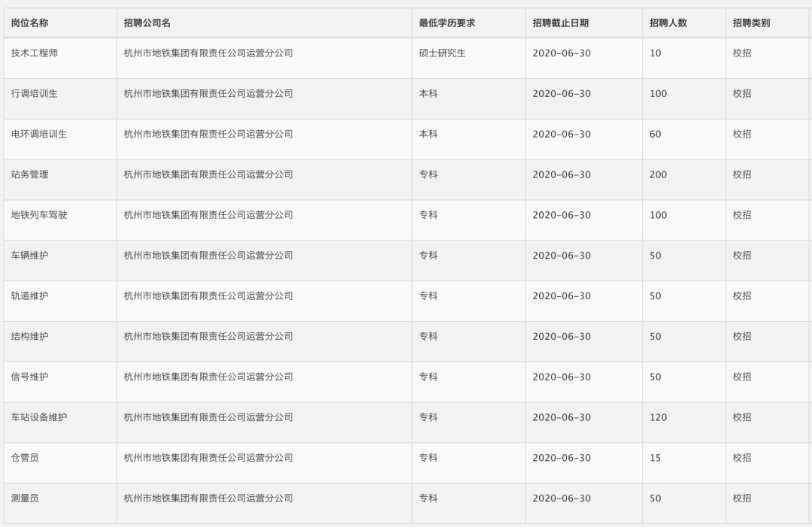Select the 测量员 position

tap(25, 498)
